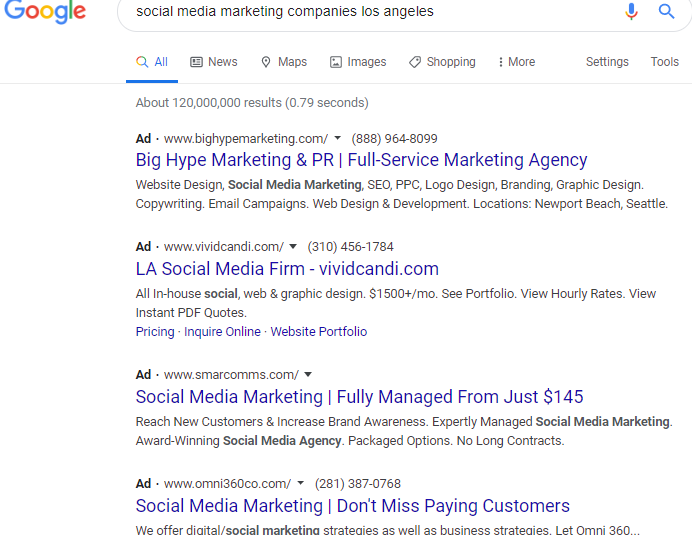
Task: Click About 120,000,000 results text
Action: [252, 103]
